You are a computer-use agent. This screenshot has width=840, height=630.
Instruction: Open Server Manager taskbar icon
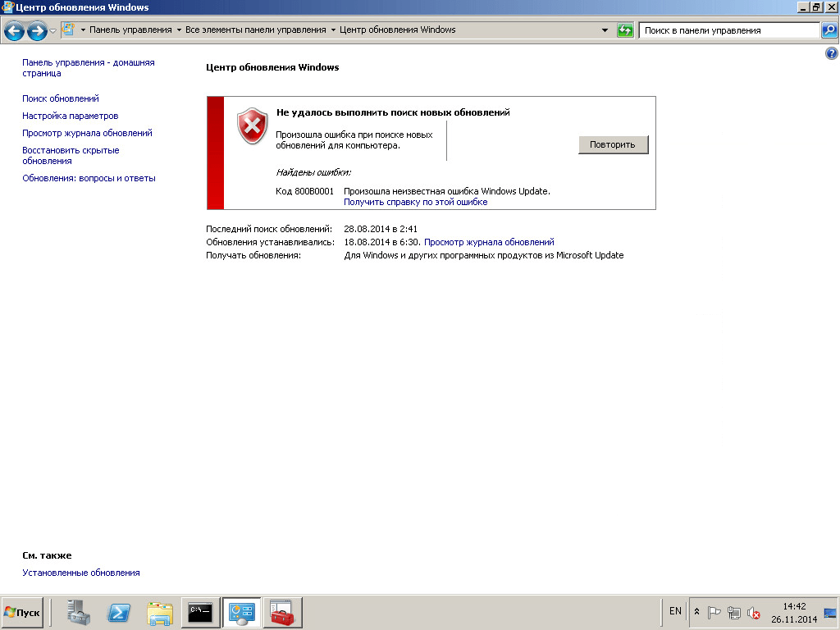click(79, 612)
